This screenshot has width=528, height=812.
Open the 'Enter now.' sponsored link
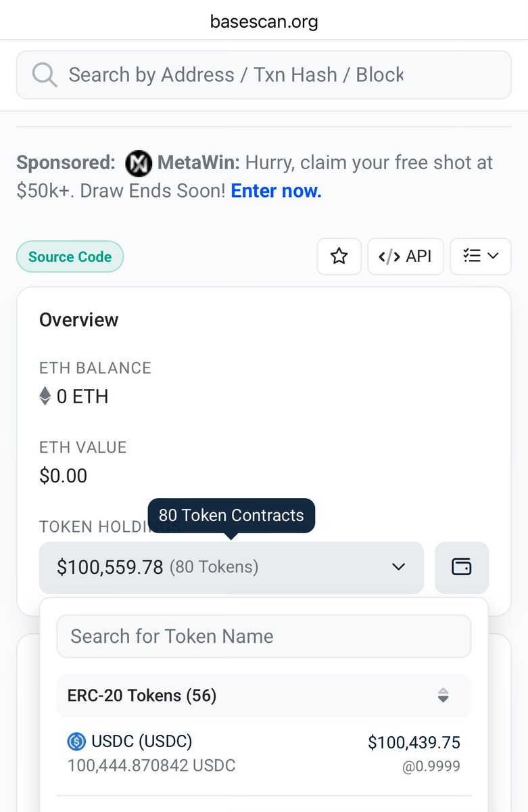(276, 191)
